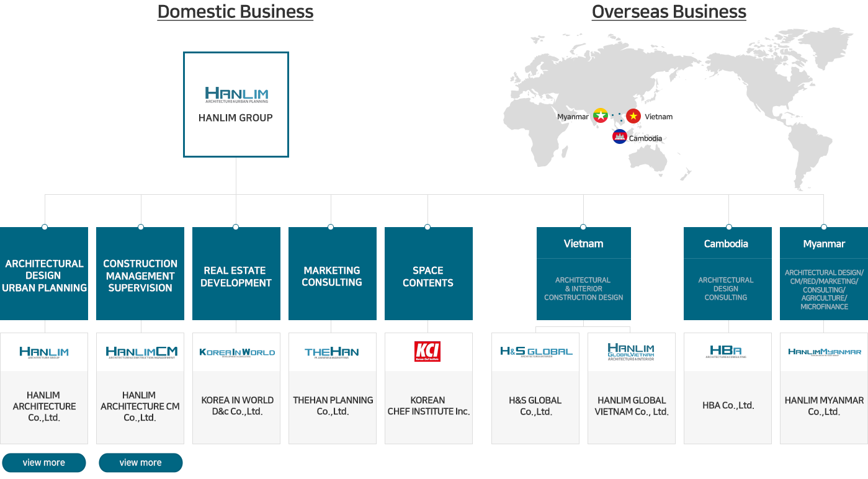868x479 pixels.
Task: Click THEHAN PLANNING Co.,Ltd. text
Action: click(333, 406)
